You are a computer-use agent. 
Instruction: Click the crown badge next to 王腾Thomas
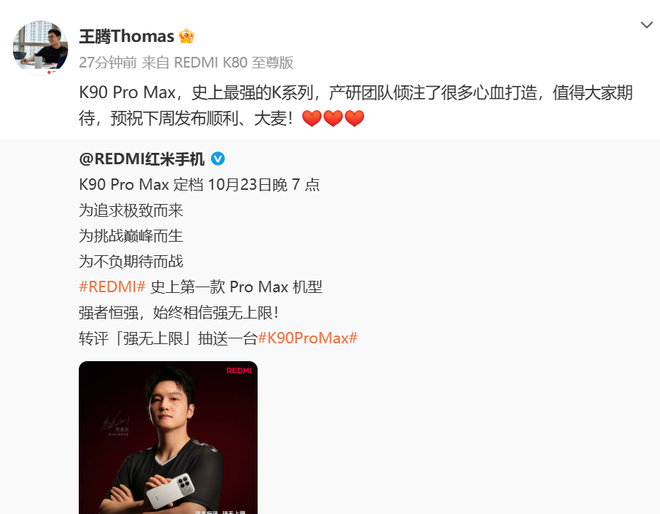tap(186, 36)
